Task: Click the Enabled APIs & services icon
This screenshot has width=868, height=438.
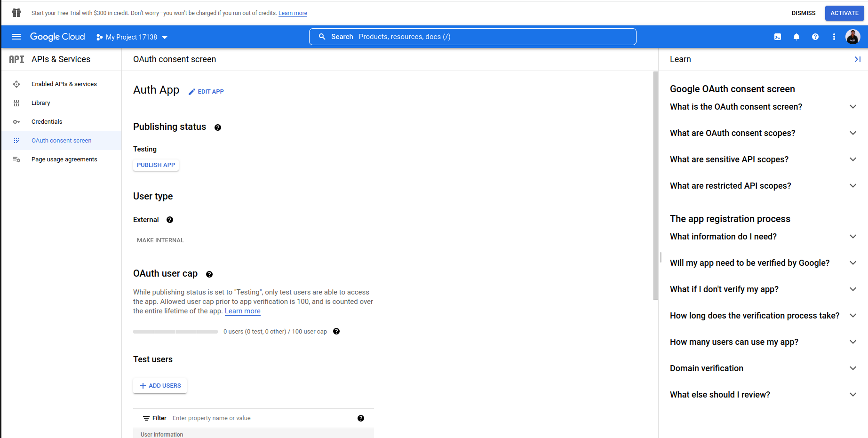Action: tap(16, 84)
